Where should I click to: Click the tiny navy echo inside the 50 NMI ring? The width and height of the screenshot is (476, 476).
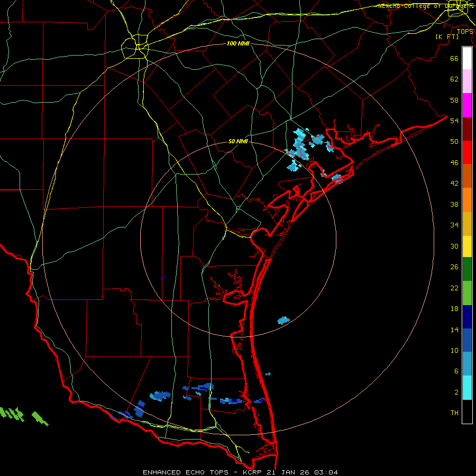pyautogui.click(x=163, y=277)
